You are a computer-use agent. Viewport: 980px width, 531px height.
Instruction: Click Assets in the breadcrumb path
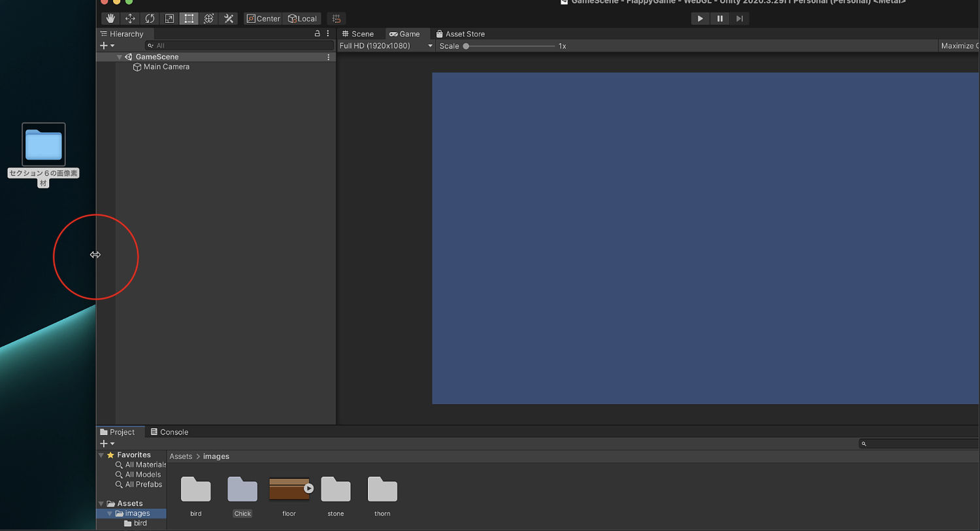[x=181, y=456]
